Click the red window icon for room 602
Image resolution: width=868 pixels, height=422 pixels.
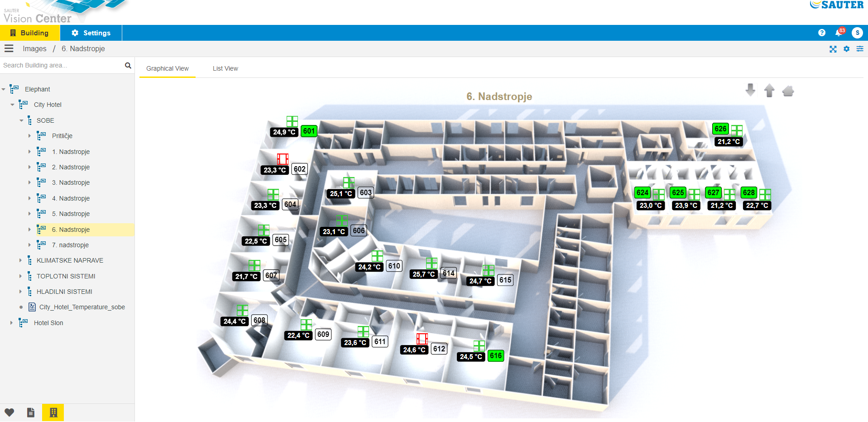pyautogui.click(x=283, y=159)
